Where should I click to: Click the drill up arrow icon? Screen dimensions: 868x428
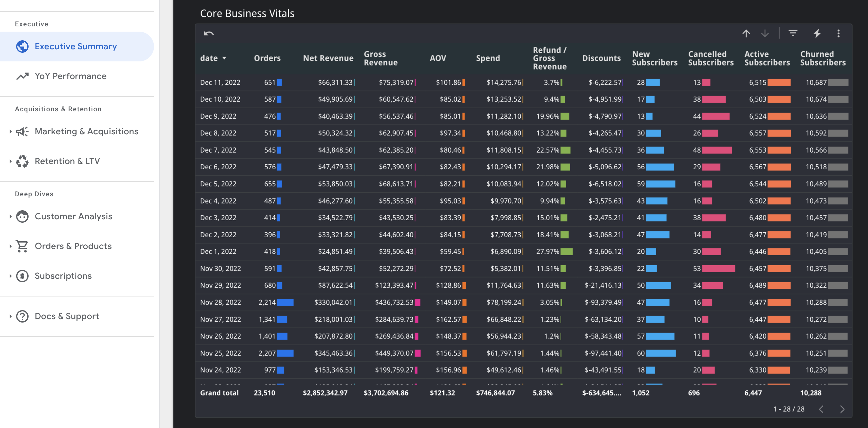pos(746,33)
